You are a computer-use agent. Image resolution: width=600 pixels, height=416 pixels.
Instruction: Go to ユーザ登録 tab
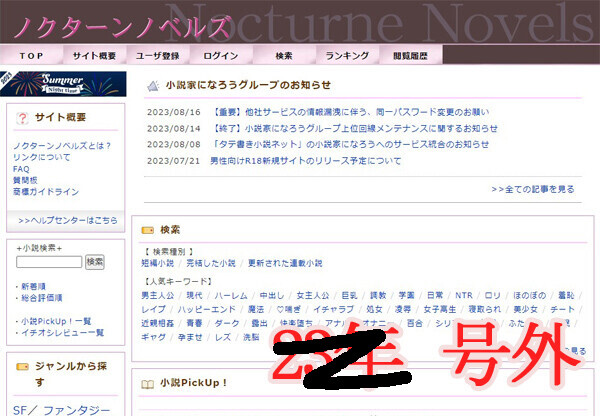(158, 55)
